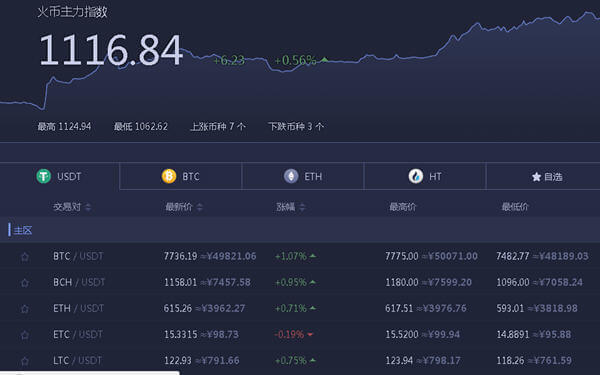Favorite the BCH / USDT pair star
Screen dimensions: 600x375
coord(25,283)
